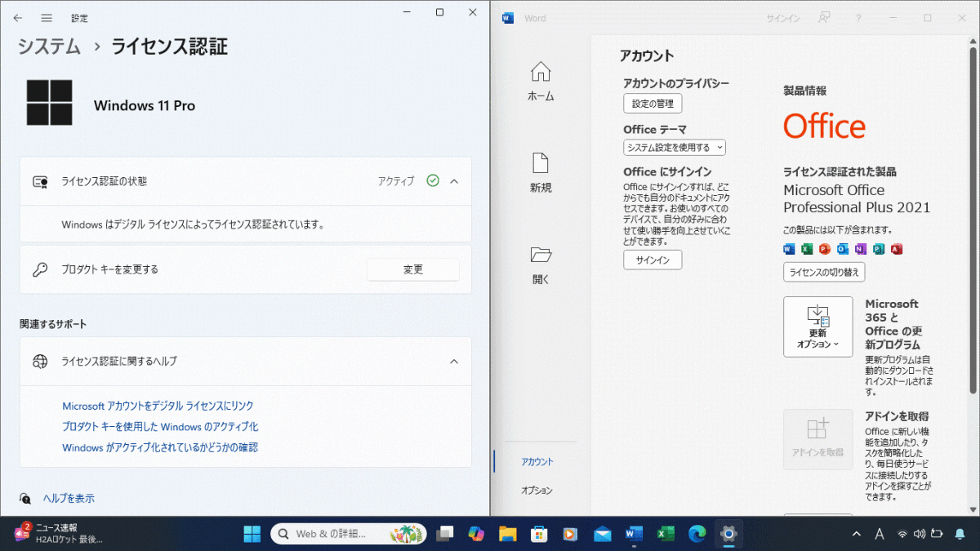The height and width of the screenshot is (551, 980).
Task: Click the ライセンスの切り替え button
Action: (824, 272)
